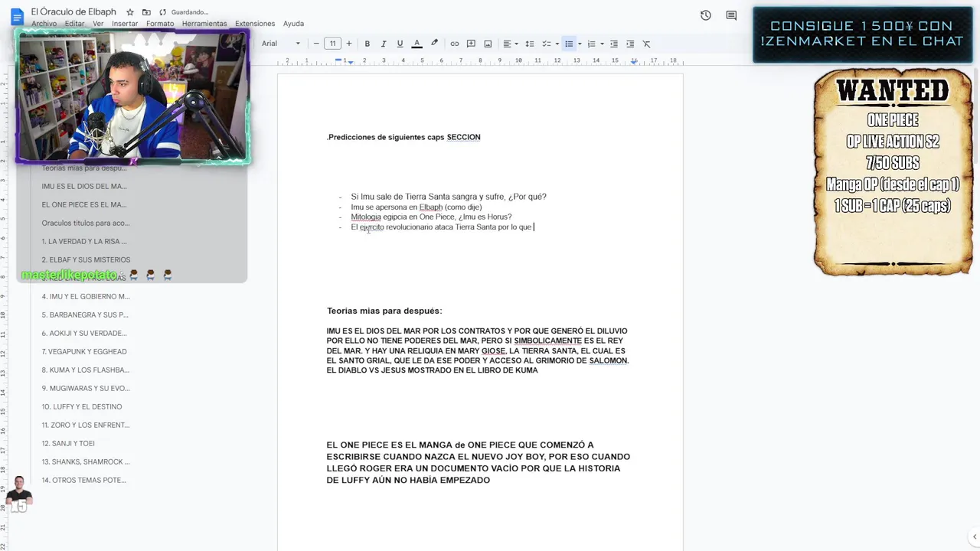The height and width of the screenshot is (551, 980).
Task: Select outline '5. BARBANEGRA Y SUS P...'
Action: [x=85, y=315]
